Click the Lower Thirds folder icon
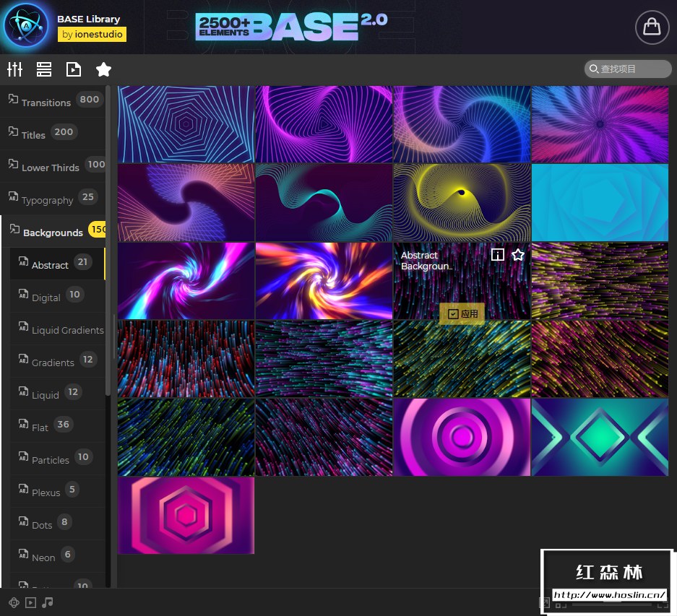 click(14, 164)
